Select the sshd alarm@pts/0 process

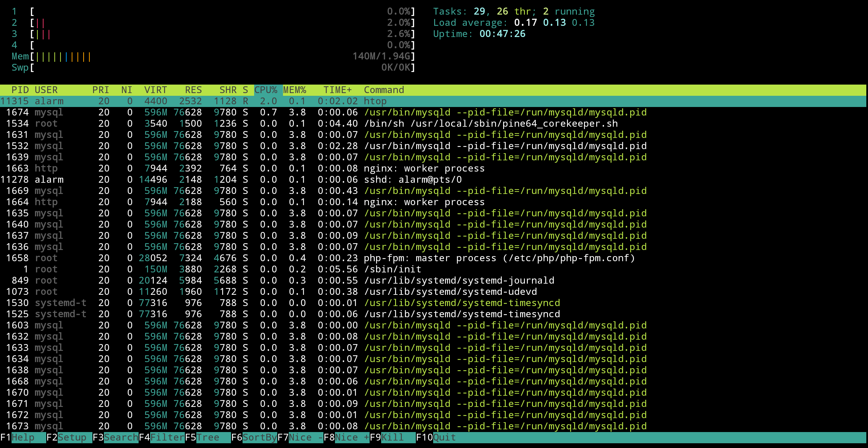(412, 180)
